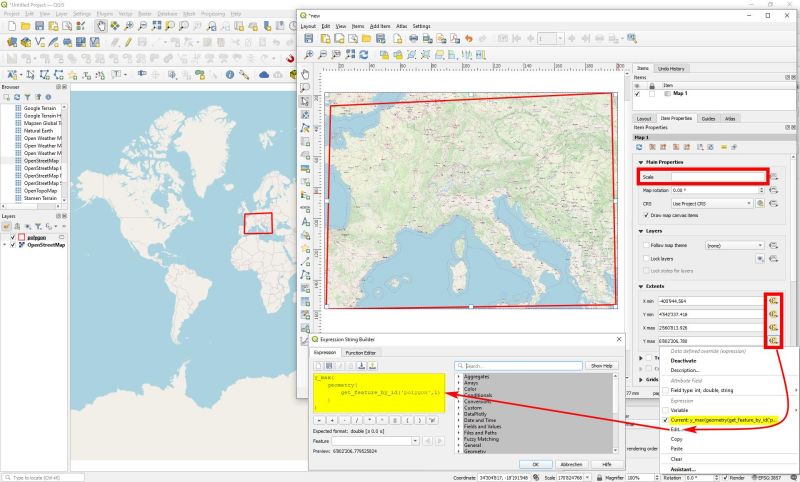800x482 pixels.
Task: Choose the Move Item Content tool
Action: pyautogui.click(x=305, y=115)
